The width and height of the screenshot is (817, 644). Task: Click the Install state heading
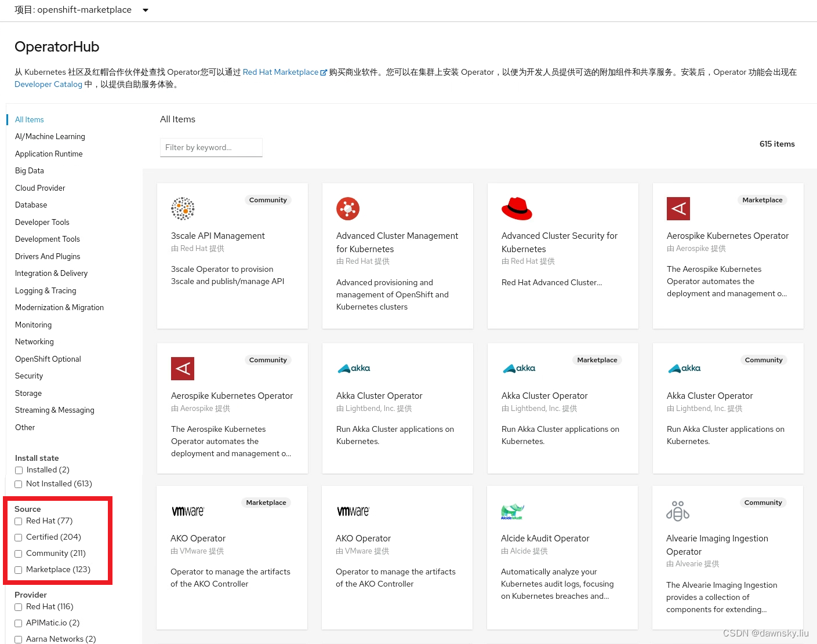tap(37, 458)
